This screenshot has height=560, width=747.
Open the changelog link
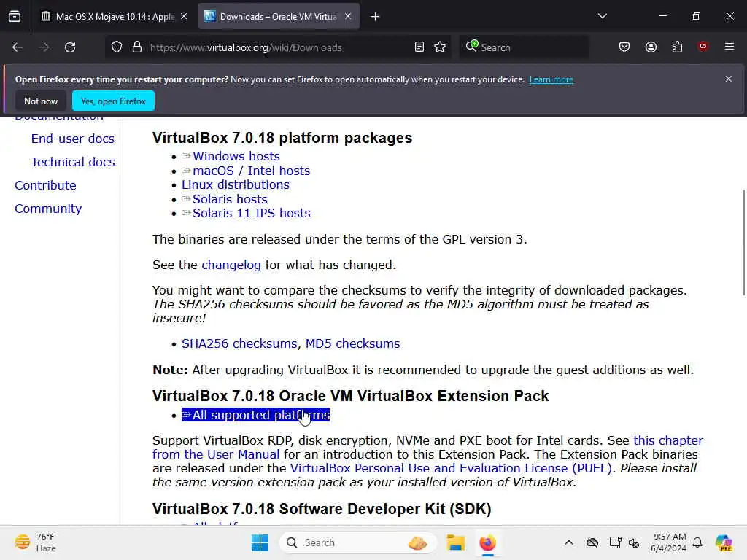tap(231, 265)
